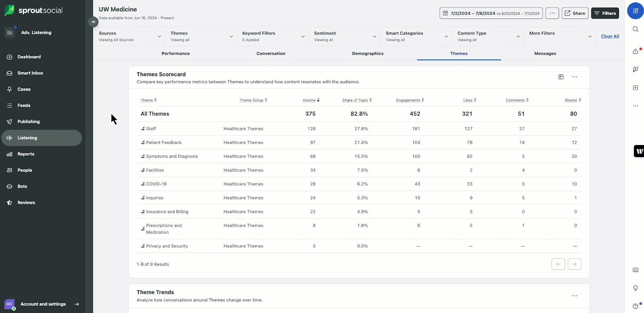Screen dimensions: 644x313
Task: Select Listening in the sidebar
Action: pos(42,138)
